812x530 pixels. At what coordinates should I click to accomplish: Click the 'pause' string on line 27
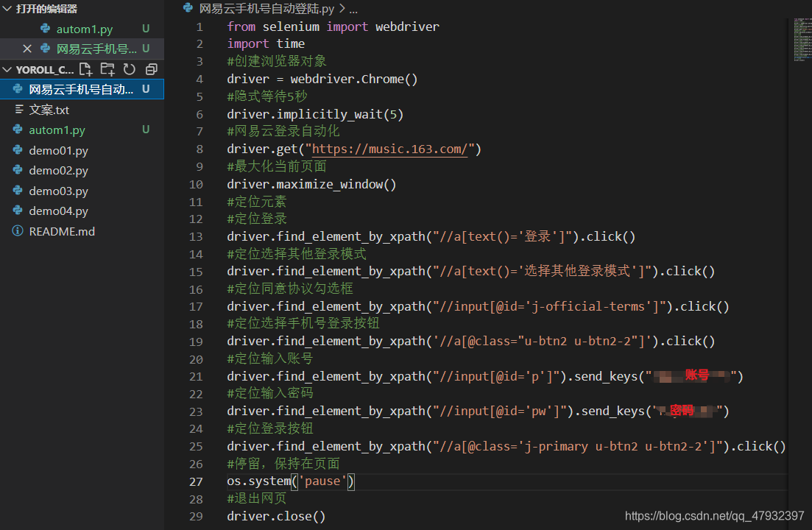pyautogui.click(x=322, y=481)
